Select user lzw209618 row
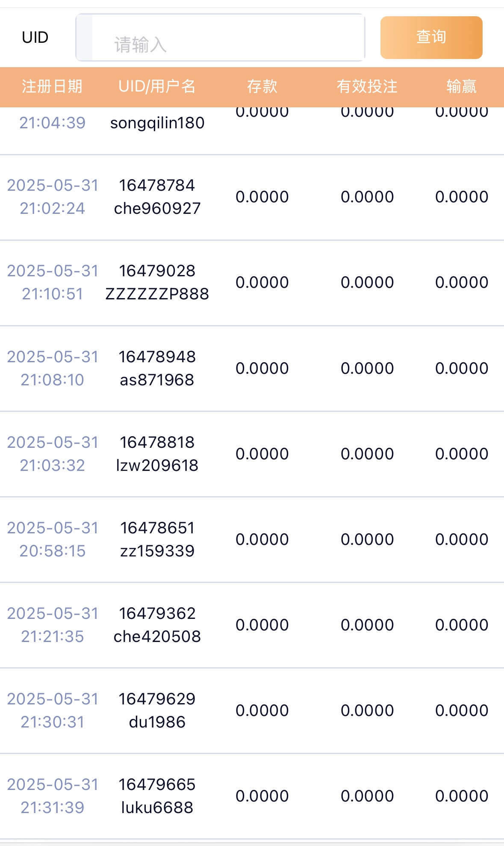The height and width of the screenshot is (846, 504). point(157,465)
